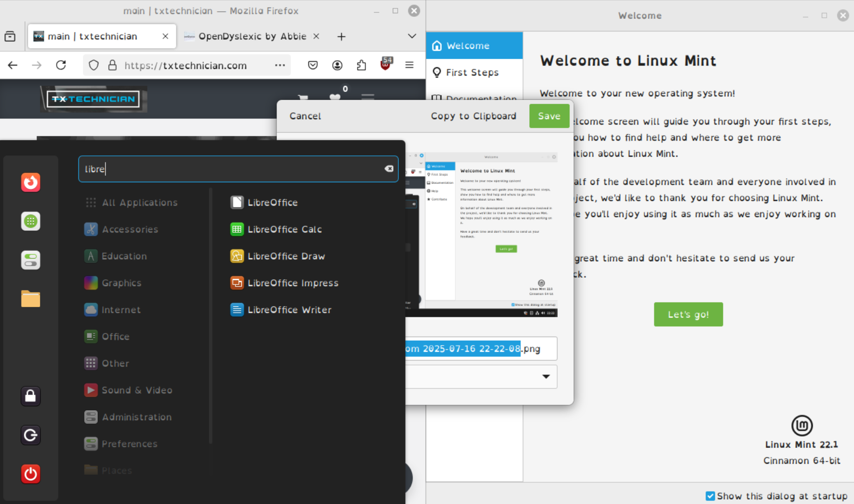Select Preferences category in menu

click(x=121, y=444)
